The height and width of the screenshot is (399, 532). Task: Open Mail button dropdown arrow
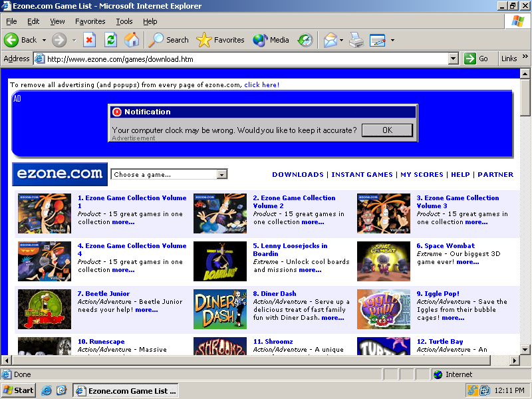click(341, 40)
